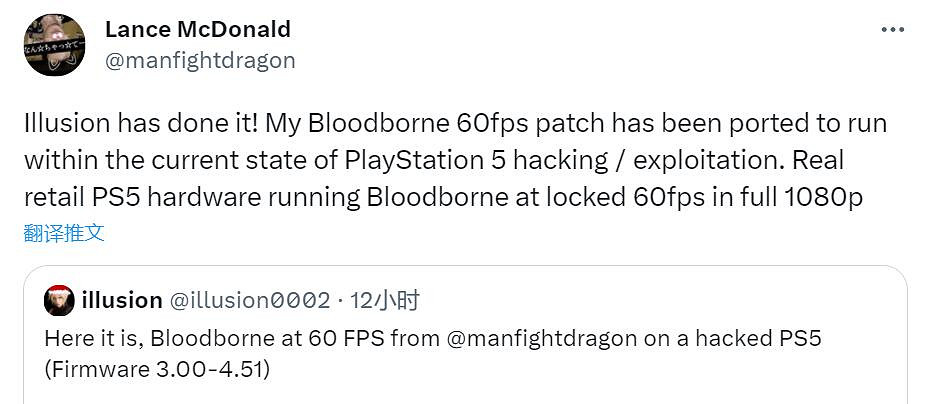This screenshot has height=404, width=932.
Task: Click Lance McDonald's profile avatar
Action: [55, 45]
